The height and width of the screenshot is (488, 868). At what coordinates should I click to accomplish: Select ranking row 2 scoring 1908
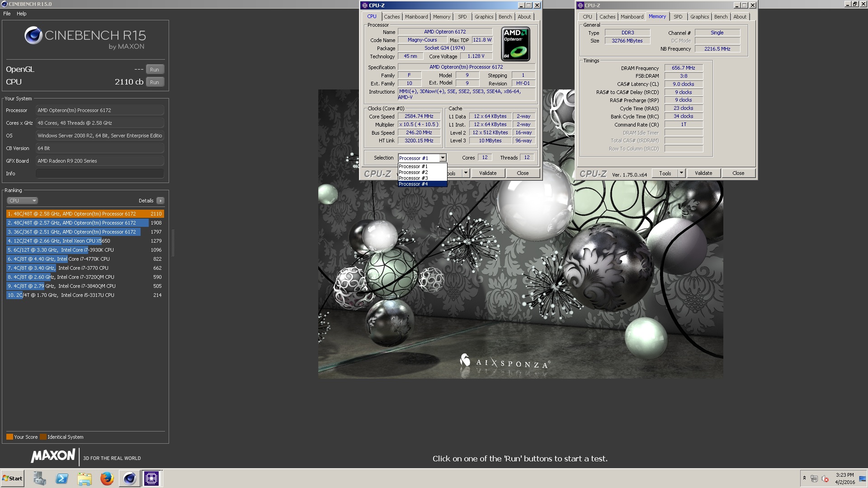click(85, 223)
